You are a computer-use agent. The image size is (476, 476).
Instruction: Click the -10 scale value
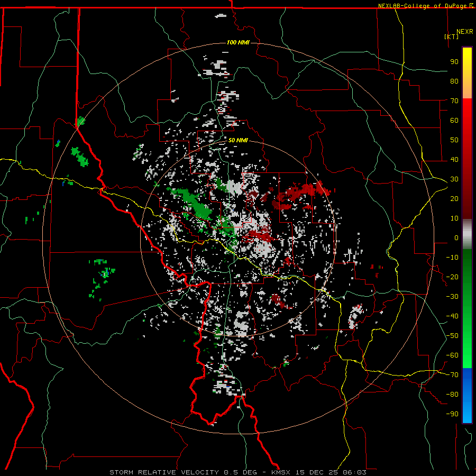[452, 258]
